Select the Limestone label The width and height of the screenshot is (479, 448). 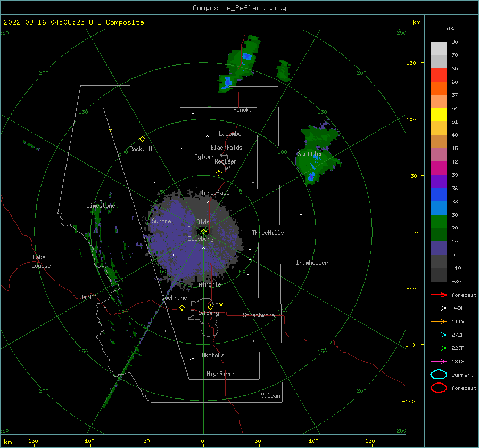coord(101,206)
